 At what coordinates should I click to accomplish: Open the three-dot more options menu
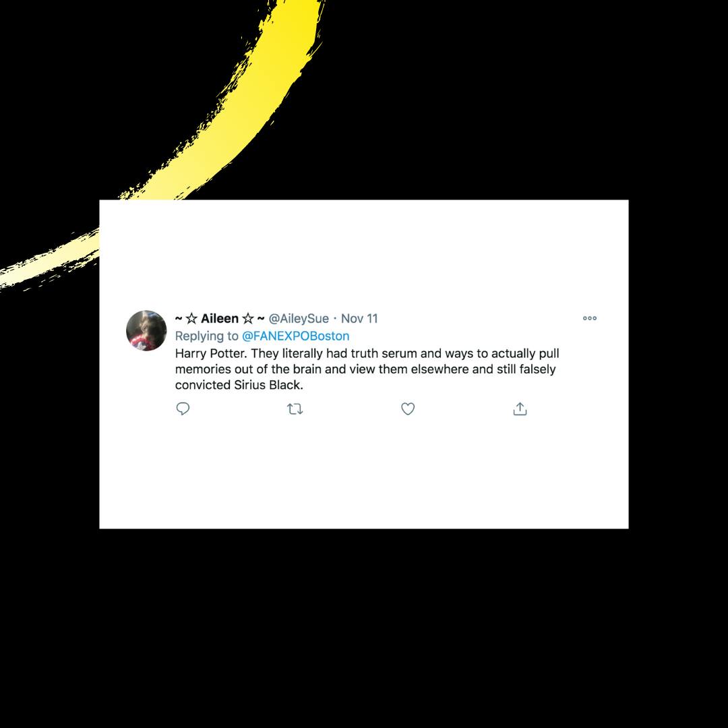tap(590, 318)
